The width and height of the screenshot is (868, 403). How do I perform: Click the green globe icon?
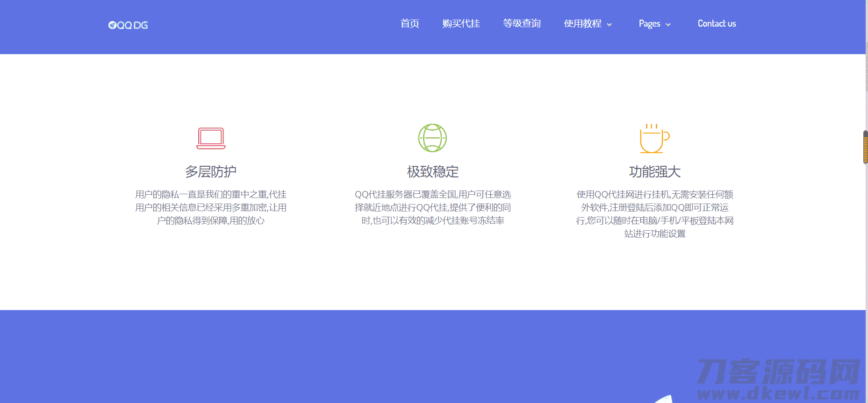432,138
